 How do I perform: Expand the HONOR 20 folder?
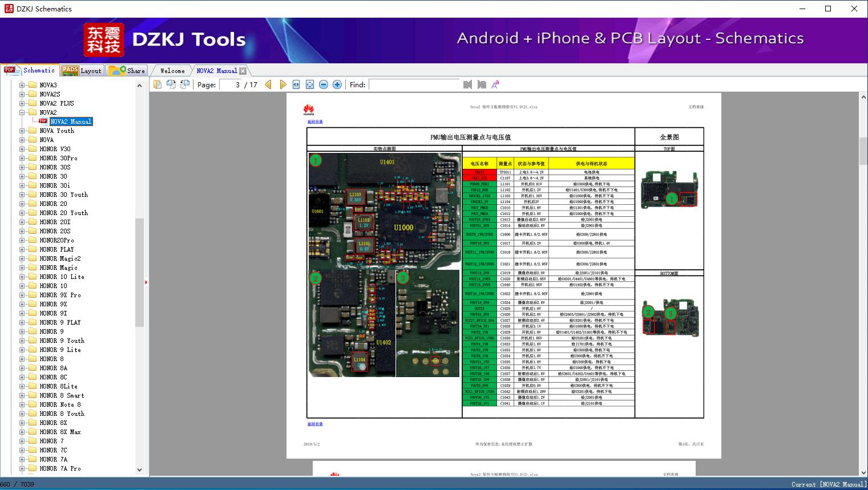[22, 204]
